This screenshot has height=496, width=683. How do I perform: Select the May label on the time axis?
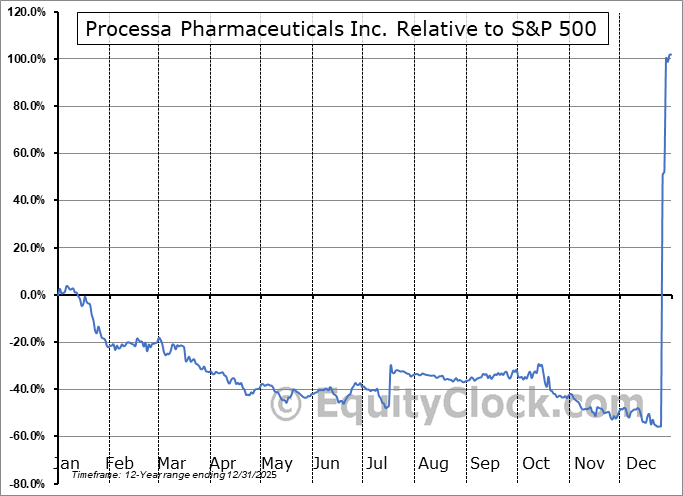point(276,463)
